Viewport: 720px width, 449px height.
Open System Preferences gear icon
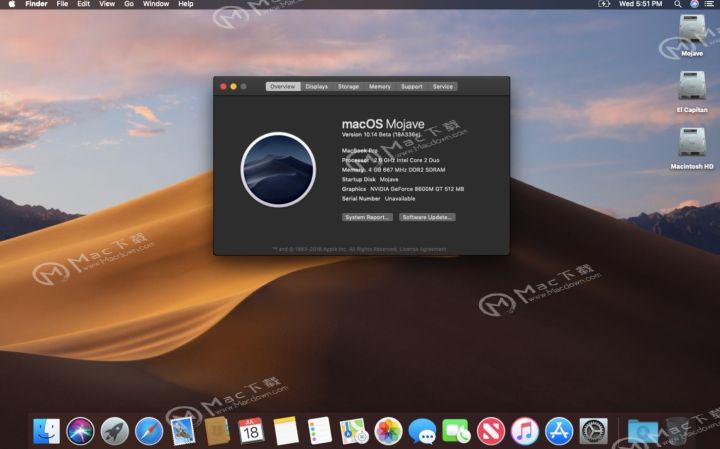point(593,431)
